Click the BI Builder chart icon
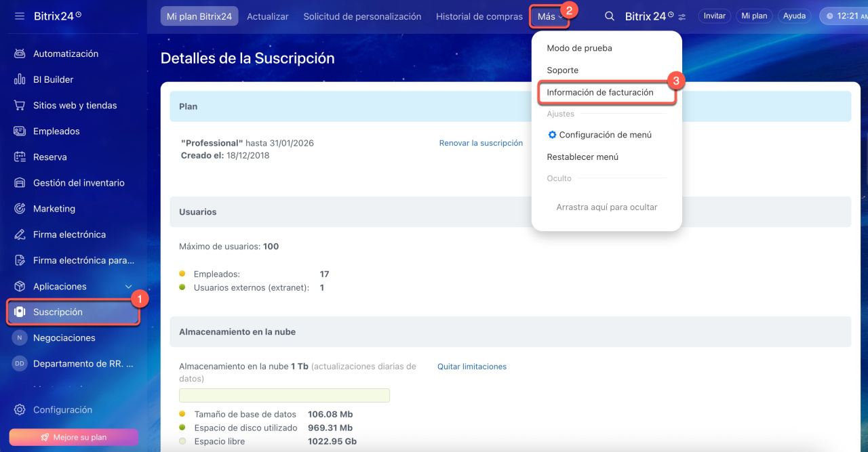The height and width of the screenshot is (452, 868). click(x=20, y=79)
